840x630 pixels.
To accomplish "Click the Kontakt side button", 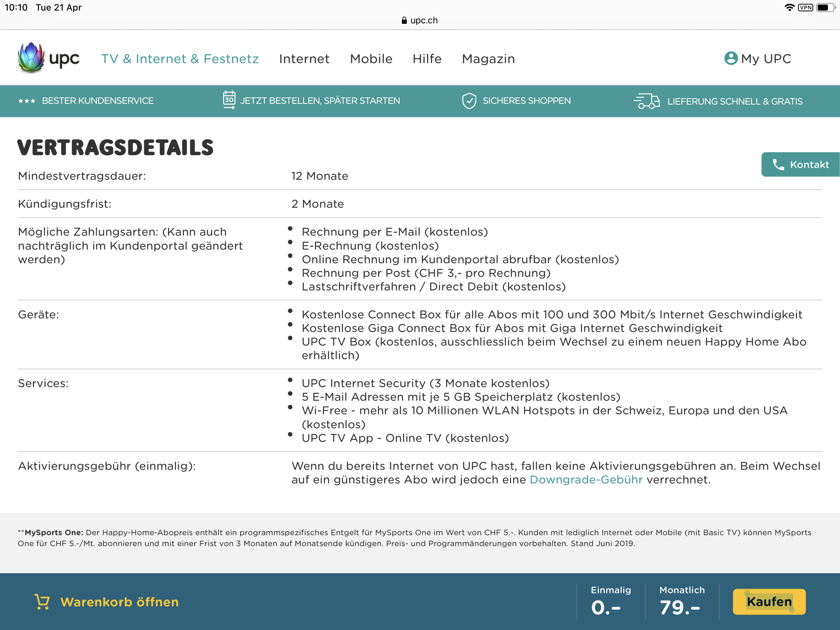I will 801,164.
